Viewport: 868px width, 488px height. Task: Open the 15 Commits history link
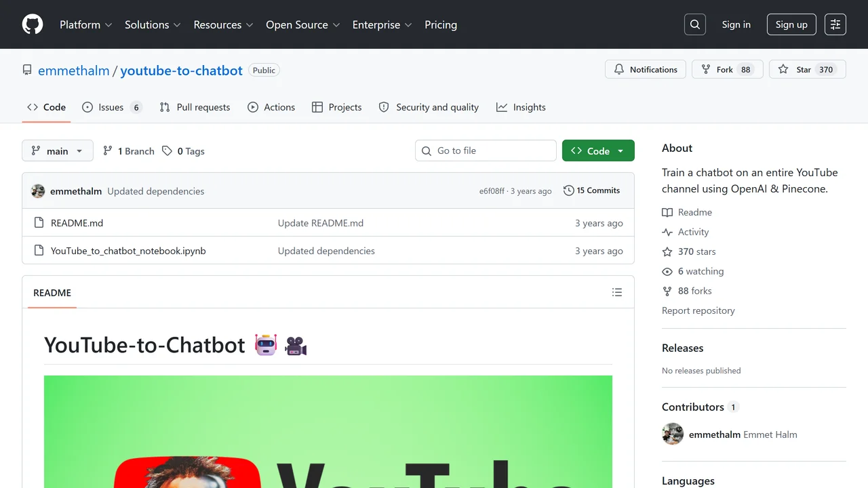pyautogui.click(x=592, y=190)
